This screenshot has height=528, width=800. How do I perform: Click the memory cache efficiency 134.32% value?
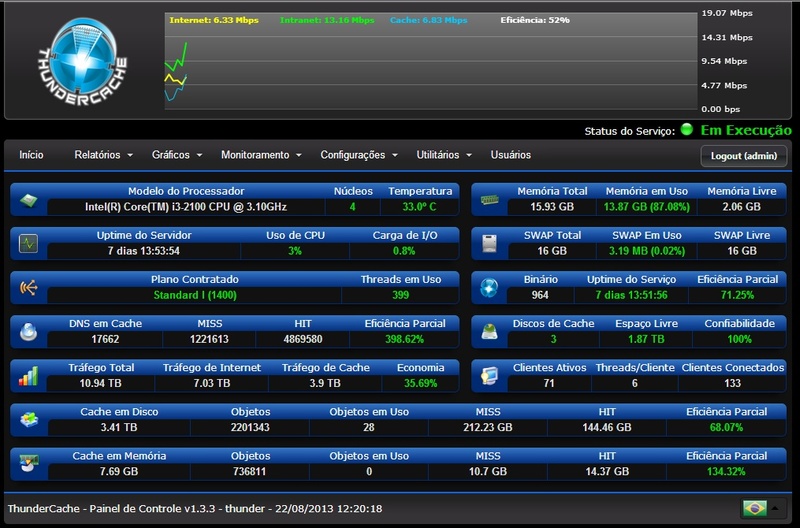[x=726, y=471]
